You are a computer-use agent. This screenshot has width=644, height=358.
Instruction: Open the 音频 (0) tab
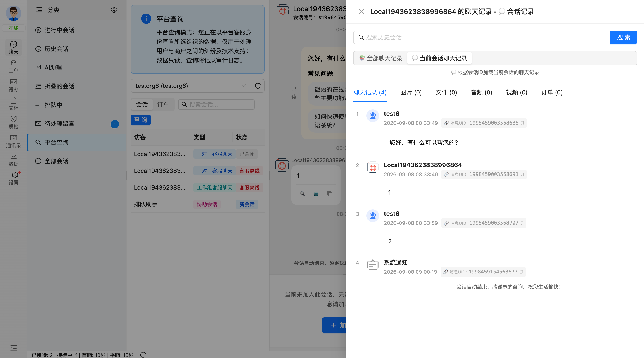481,92
